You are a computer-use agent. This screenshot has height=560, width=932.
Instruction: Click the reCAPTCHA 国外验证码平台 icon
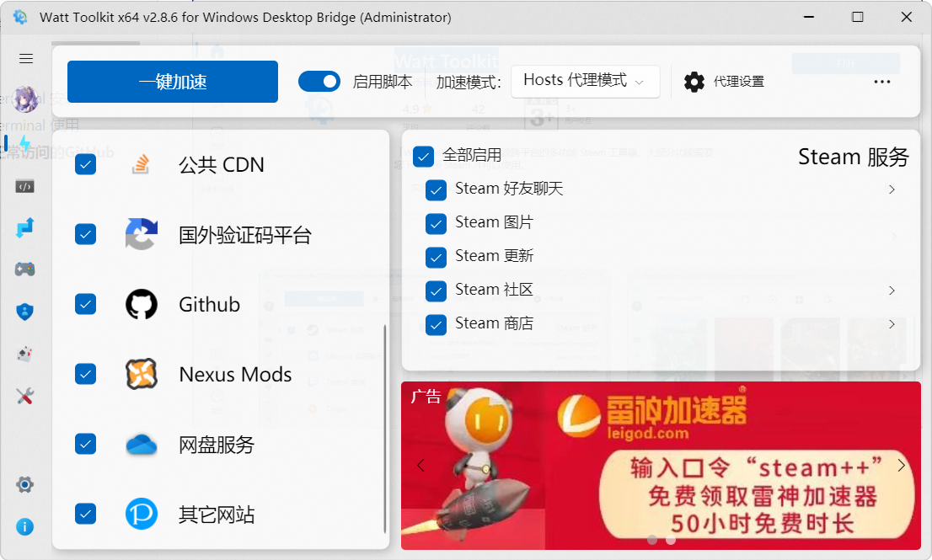click(x=142, y=234)
